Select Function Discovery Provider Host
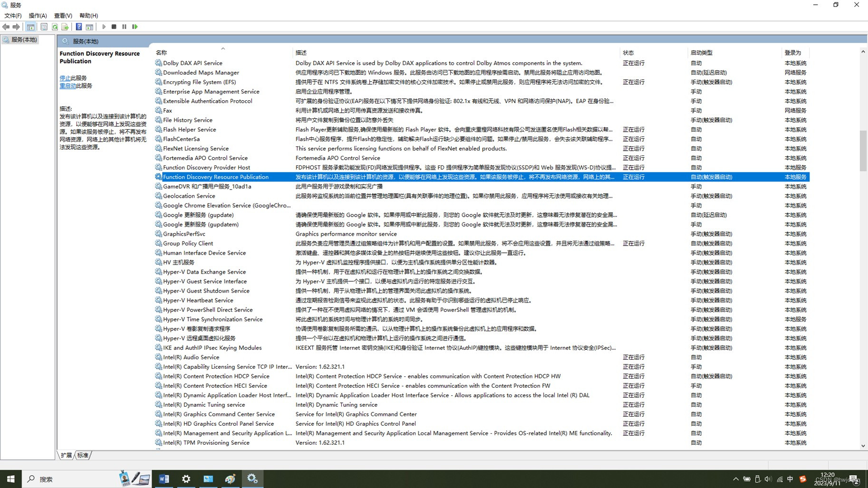Viewport: 868px width, 488px height. tap(481, 167)
